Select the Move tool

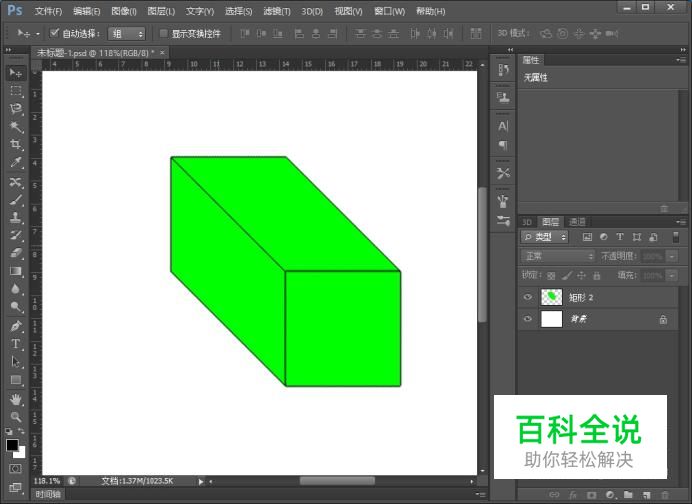pyautogui.click(x=16, y=73)
